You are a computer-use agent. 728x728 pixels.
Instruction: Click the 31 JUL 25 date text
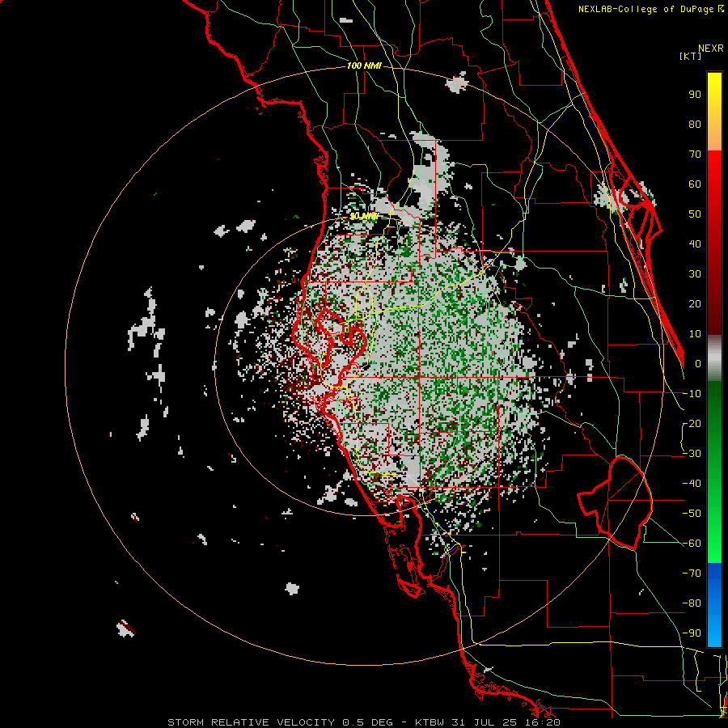(x=485, y=722)
